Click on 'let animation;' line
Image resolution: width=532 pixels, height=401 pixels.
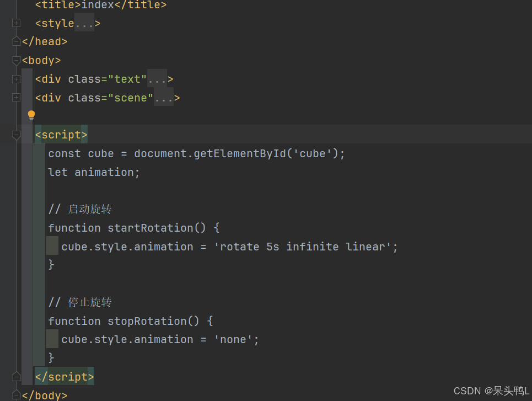(94, 172)
